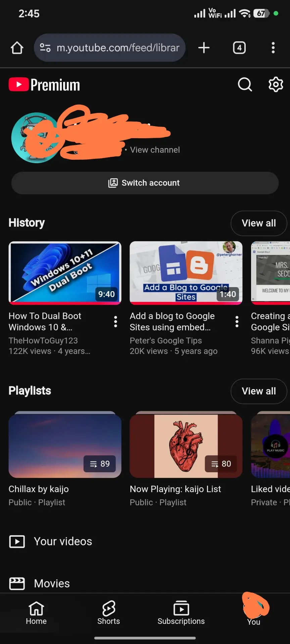The width and height of the screenshot is (290, 644).
Task: Open options for How To Dual Boot video
Action: coord(115,322)
